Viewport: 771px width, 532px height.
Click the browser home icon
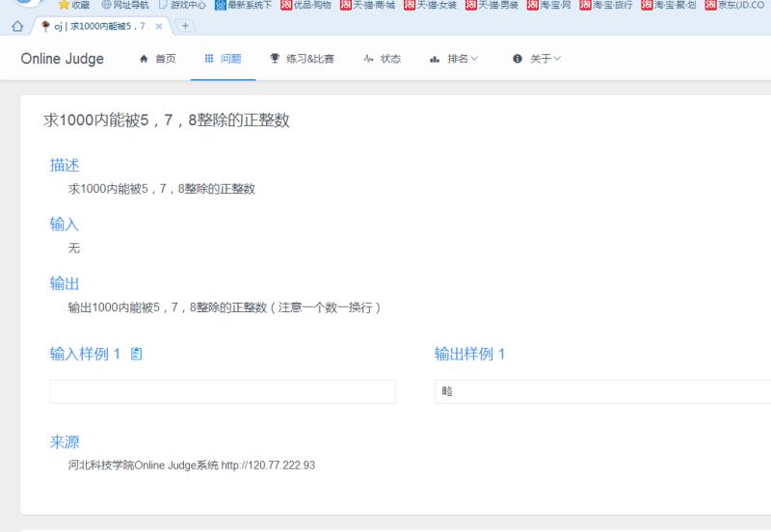point(17,26)
